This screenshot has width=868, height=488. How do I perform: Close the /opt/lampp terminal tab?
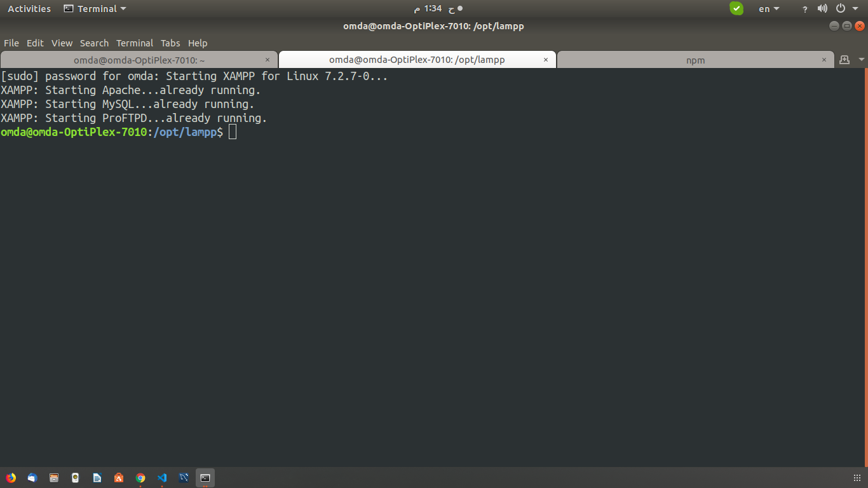point(546,60)
